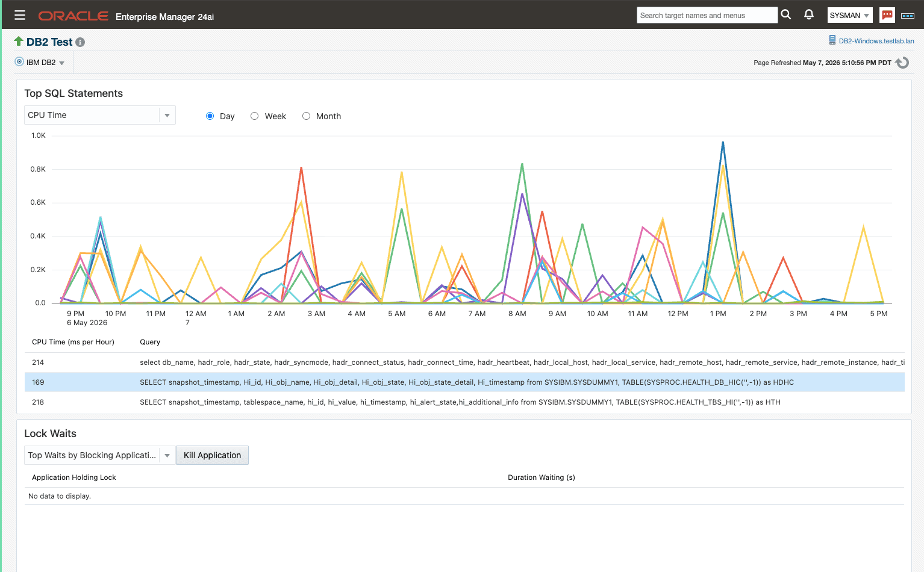Click the 1.0K y-axis label
The width and height of the screenshot is (924, 572).
(x=39, y=135)
